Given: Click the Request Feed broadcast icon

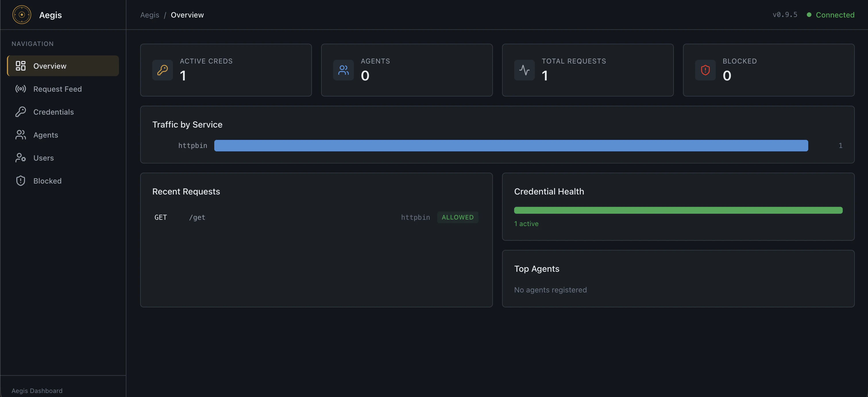Looking at the screenshot, I should (21, 89).
